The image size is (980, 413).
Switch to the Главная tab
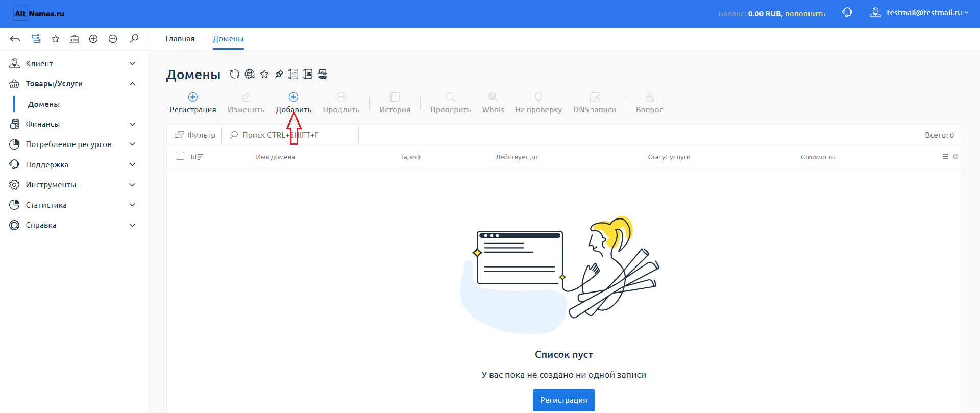coord(180,39)
